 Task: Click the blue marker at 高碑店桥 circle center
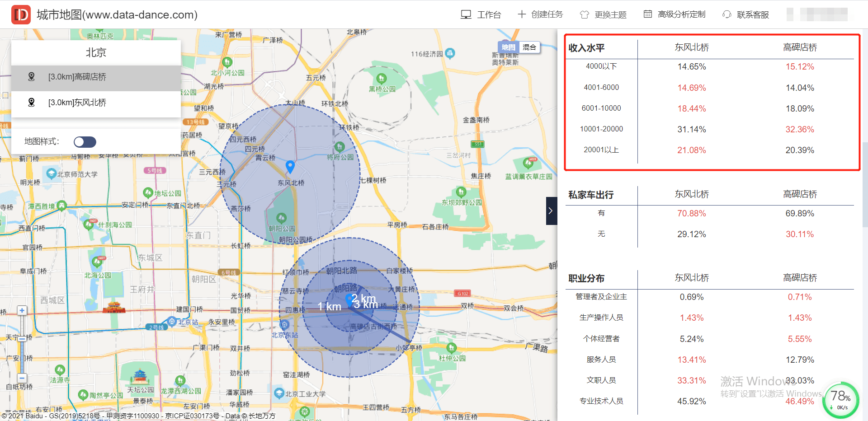349,300
